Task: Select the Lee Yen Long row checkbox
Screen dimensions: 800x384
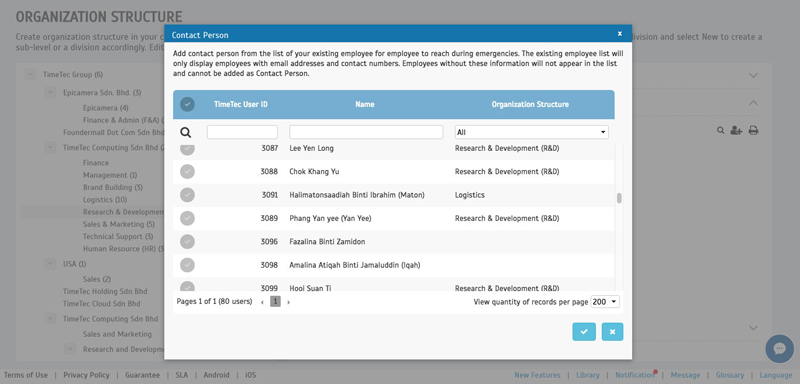Action: (187, 148)
